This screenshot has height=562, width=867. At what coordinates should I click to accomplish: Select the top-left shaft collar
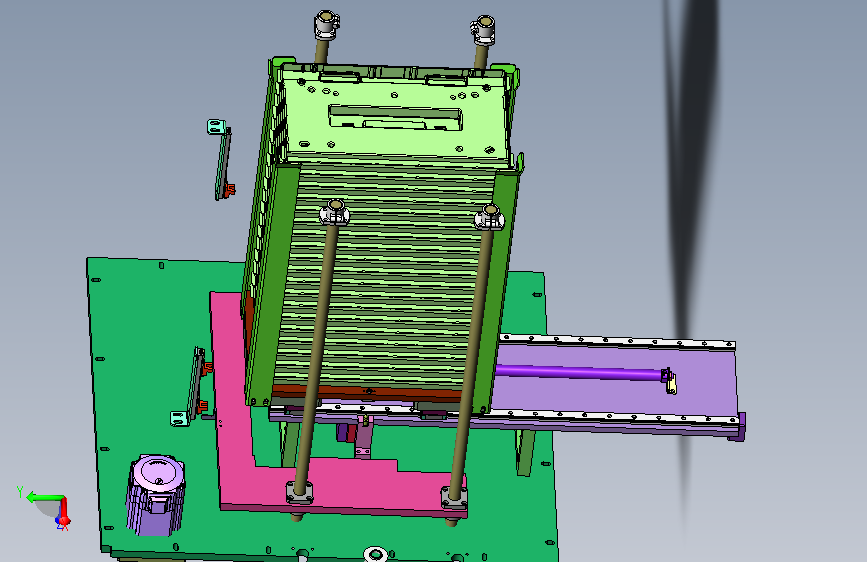pyautogui.click(x=326, y=25)
